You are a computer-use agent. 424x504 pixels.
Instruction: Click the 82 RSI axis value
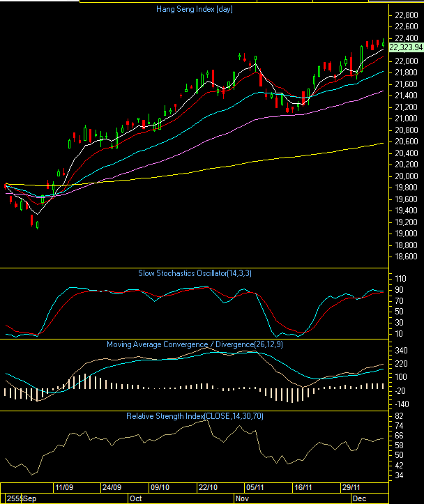click(399, 416)
